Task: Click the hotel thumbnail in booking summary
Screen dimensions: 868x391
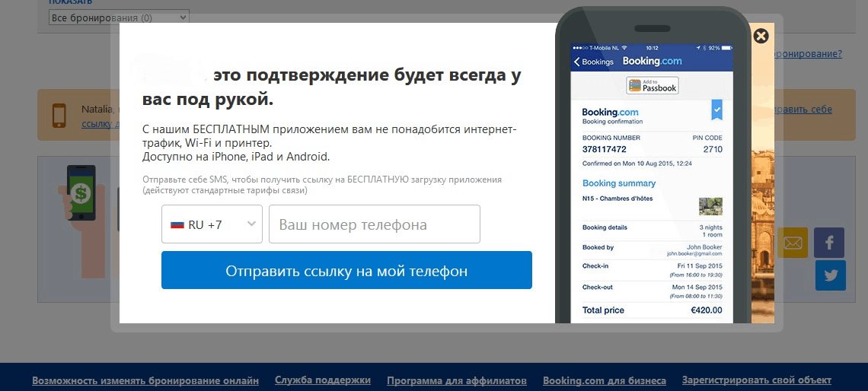Action: 710,206
